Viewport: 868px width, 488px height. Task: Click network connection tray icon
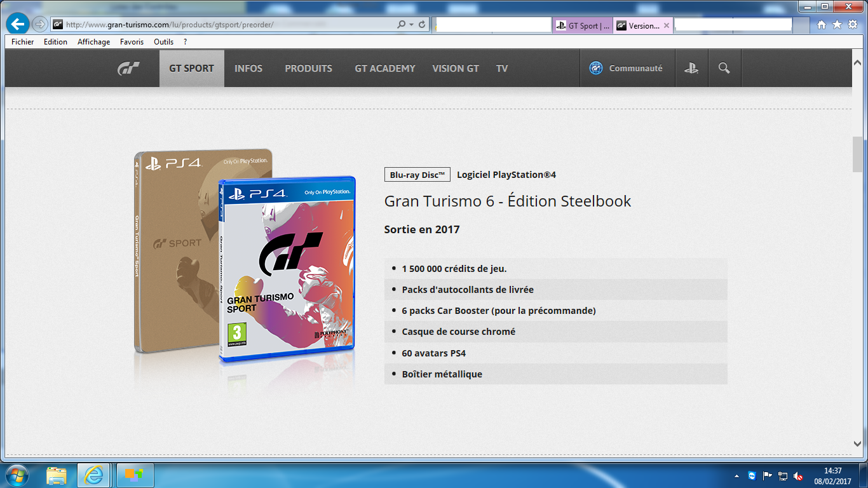(x=783, y=476)
